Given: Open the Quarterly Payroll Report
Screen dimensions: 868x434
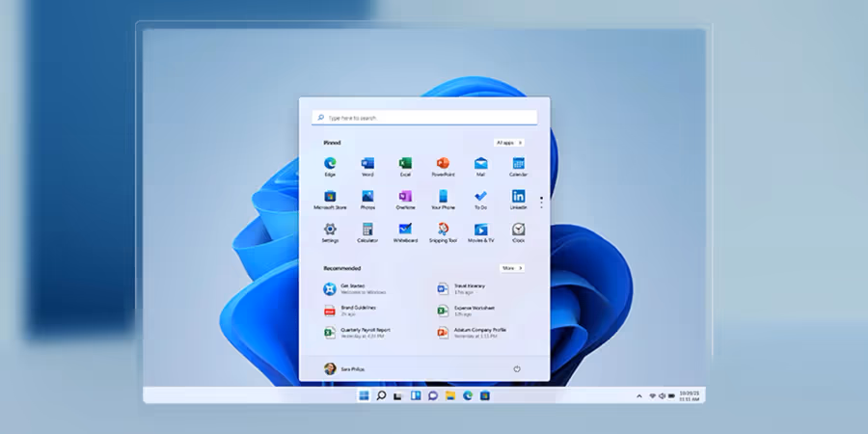Looking at the screenshot, I should (357, 333).
